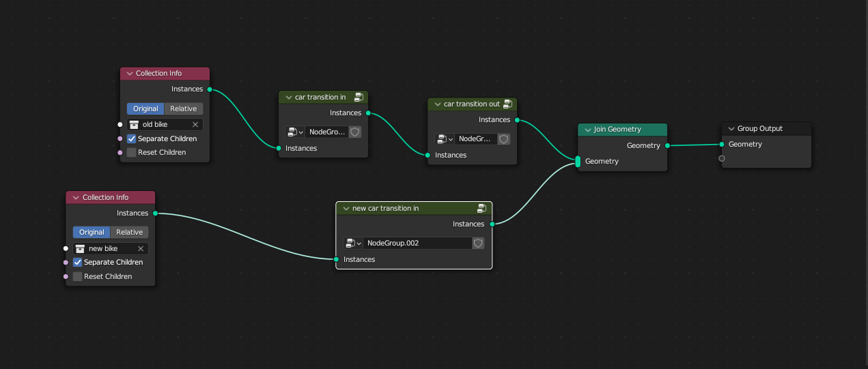This screenshot has height=369, width=868.
Task: Click group icon in car transition in header
Action: pyautogui.click(x=359, y=98)
